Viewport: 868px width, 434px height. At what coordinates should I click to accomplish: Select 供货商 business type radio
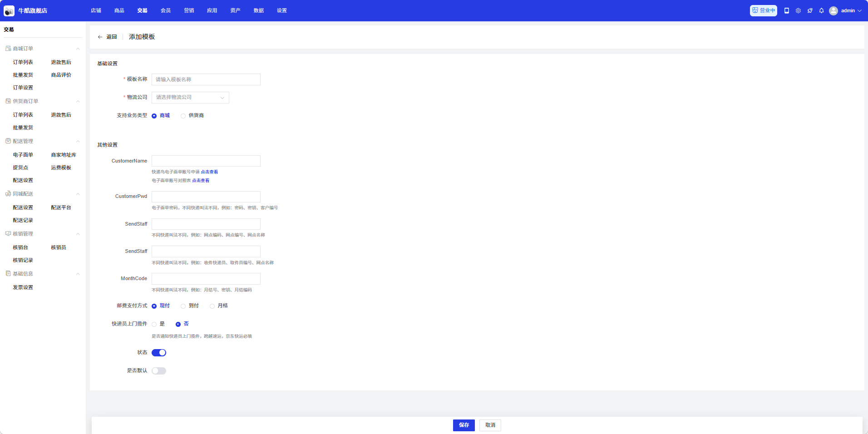(x=183, y=116)
